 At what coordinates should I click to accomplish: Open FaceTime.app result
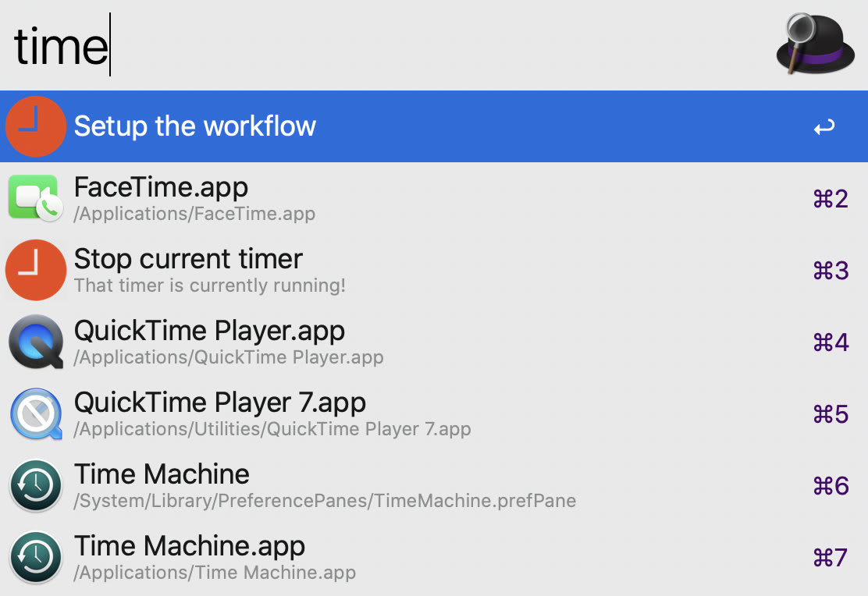point(434,198)
